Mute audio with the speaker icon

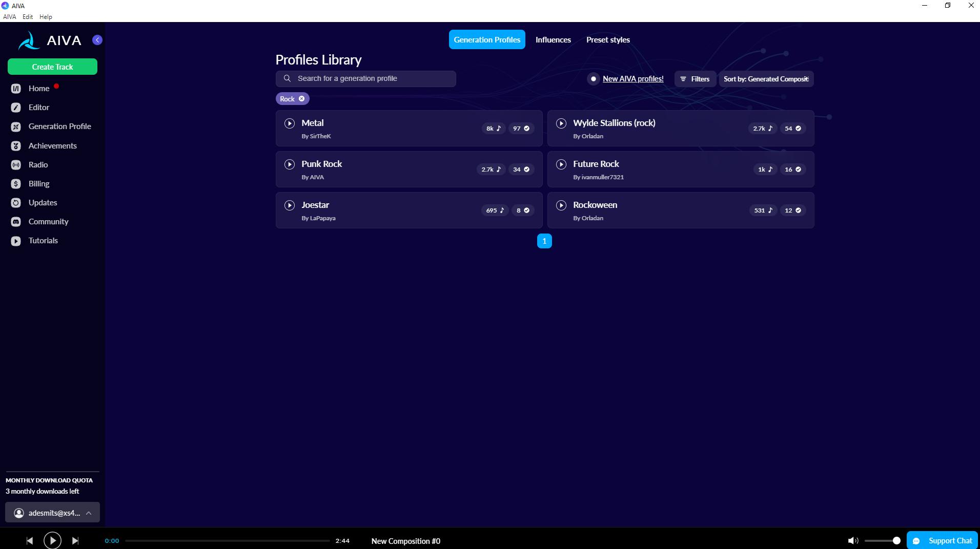tap(853, 541)
